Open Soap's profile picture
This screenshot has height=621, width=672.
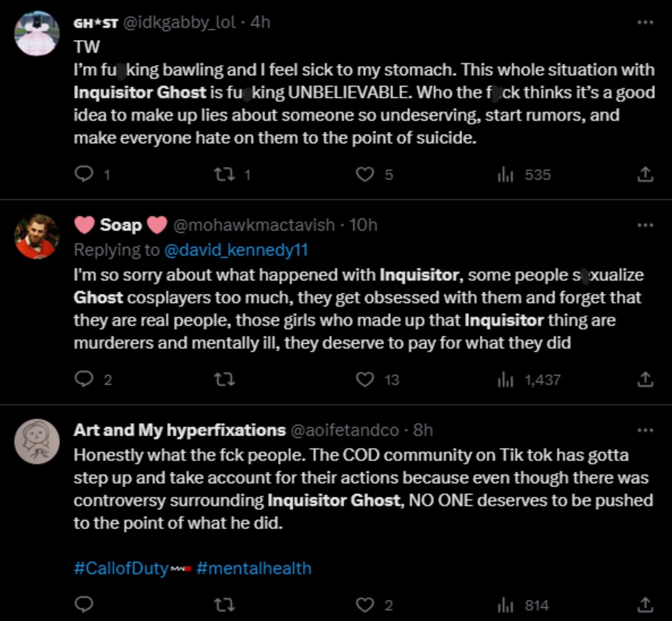point(37,237)
